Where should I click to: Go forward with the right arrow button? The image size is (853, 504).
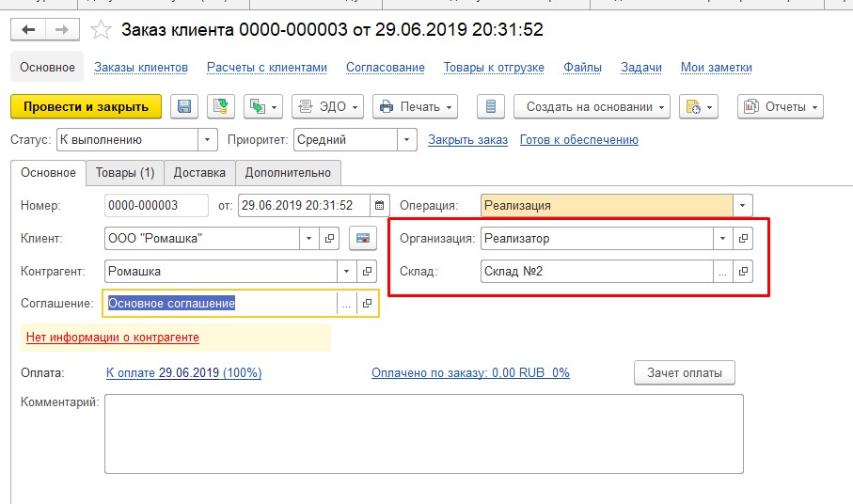pos(62,29)
